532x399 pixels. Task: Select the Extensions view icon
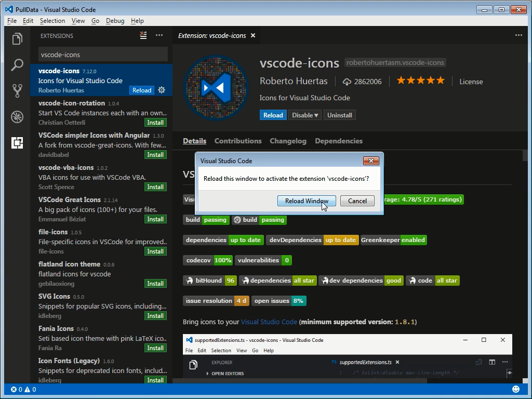pos(17,143)
